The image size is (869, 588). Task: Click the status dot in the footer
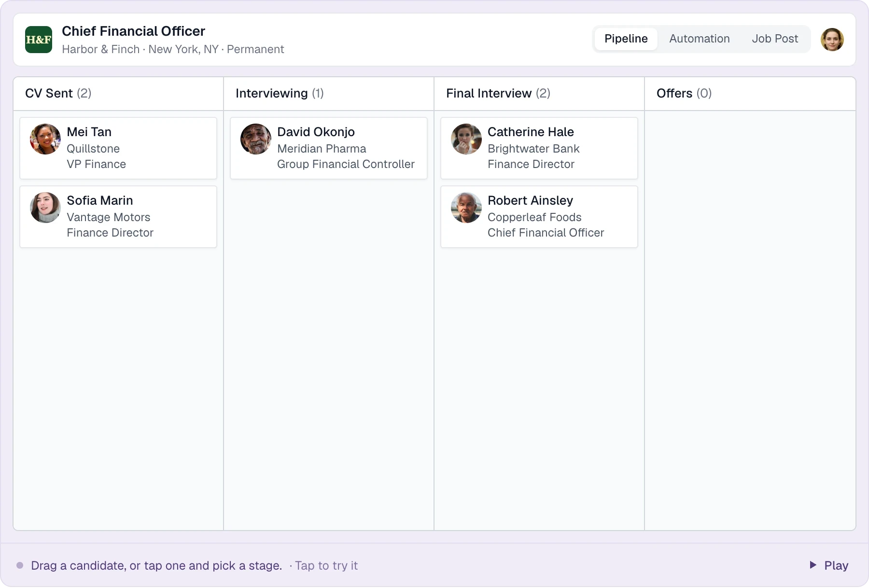coord(20,565)
